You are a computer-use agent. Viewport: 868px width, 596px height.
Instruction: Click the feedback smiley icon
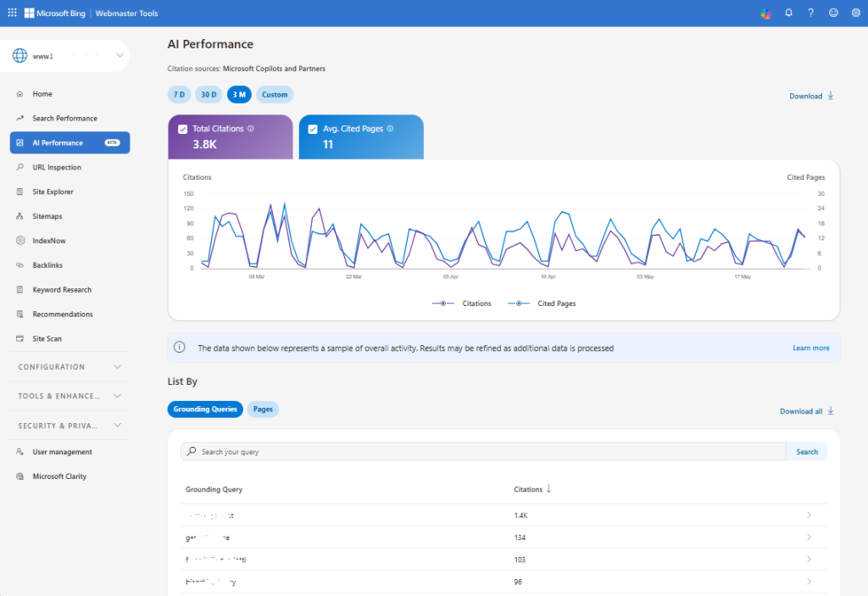(833, 13)
